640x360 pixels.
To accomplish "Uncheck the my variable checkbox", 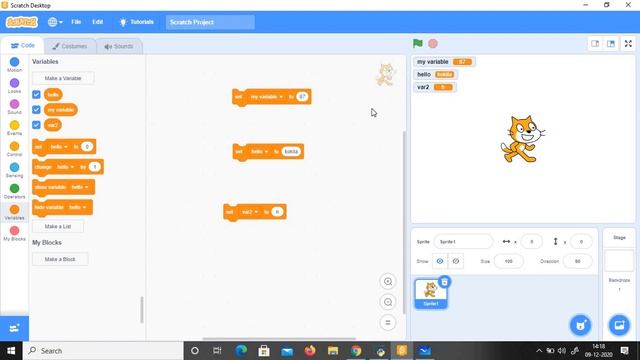I will point(36,110).
